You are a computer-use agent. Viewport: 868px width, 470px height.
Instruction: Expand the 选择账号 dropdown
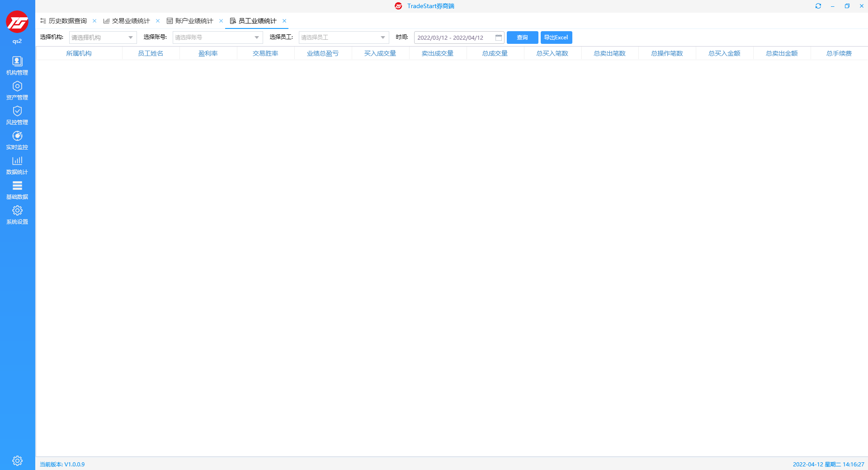(x=257, y=38)
